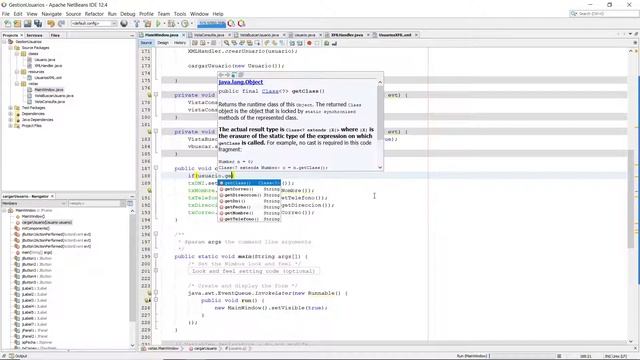This screenshot has width=640, height=360.
Task: Click the memory usage bar in toolbar
Action: point(211,24)
